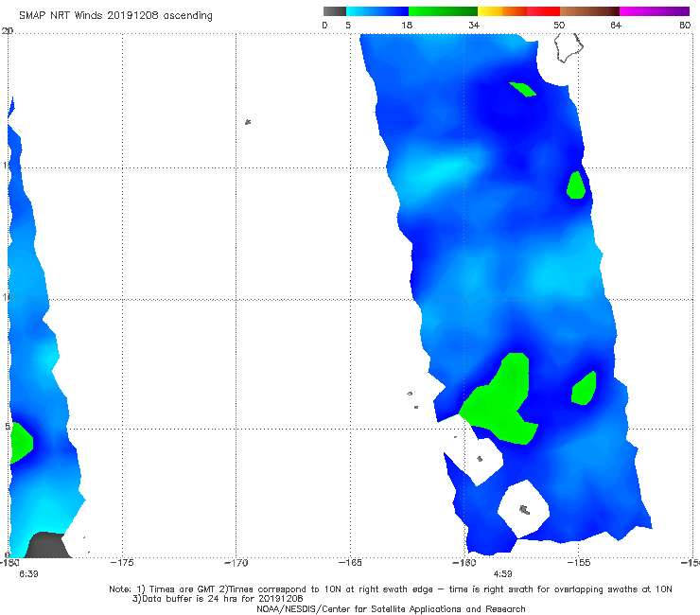
Task: Click the green wind patch at the -180 edge
Action: pyautogui.click(x=21, y=443)
